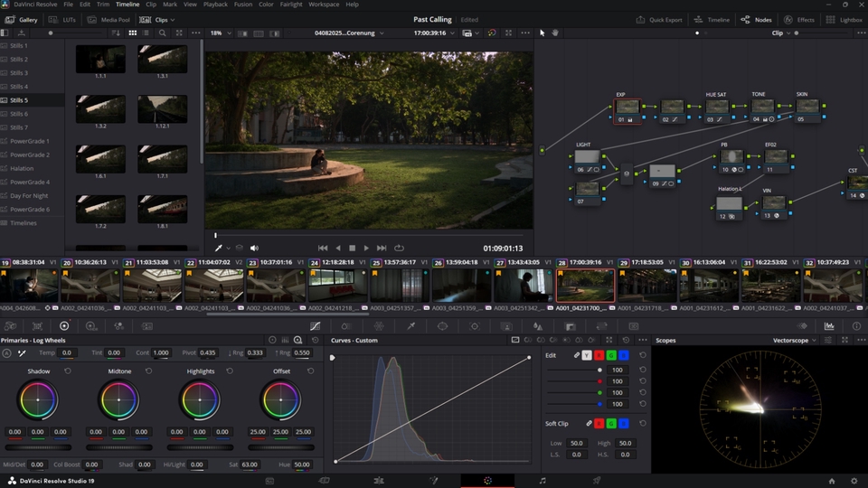Open the Information palette icon

pyautogui.click(x=856, y=326)
